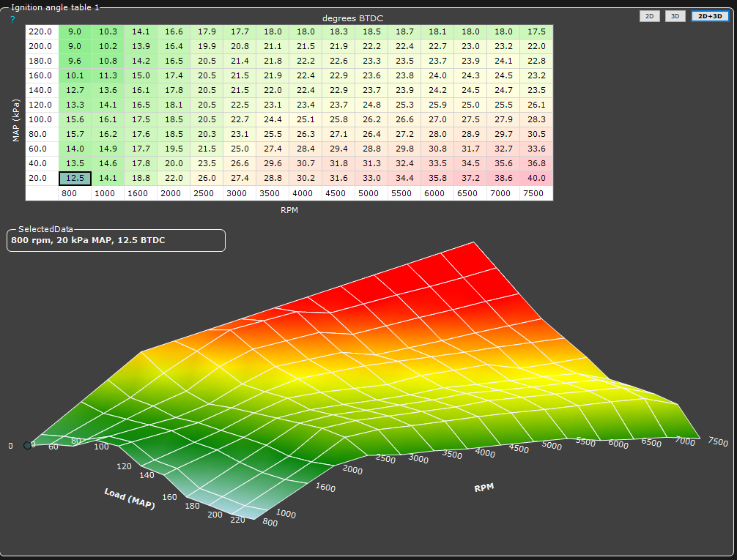Switch to the 2D view mode
This screenshot has width=737, height=560.
[649, 16]
